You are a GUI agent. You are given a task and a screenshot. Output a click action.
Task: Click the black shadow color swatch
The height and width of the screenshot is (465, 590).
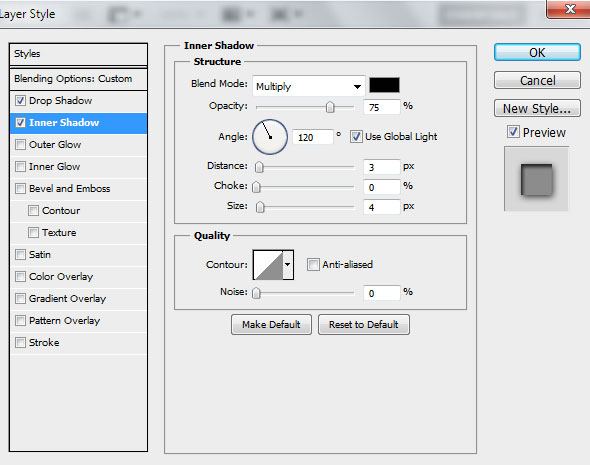click(x=384, y=85)
